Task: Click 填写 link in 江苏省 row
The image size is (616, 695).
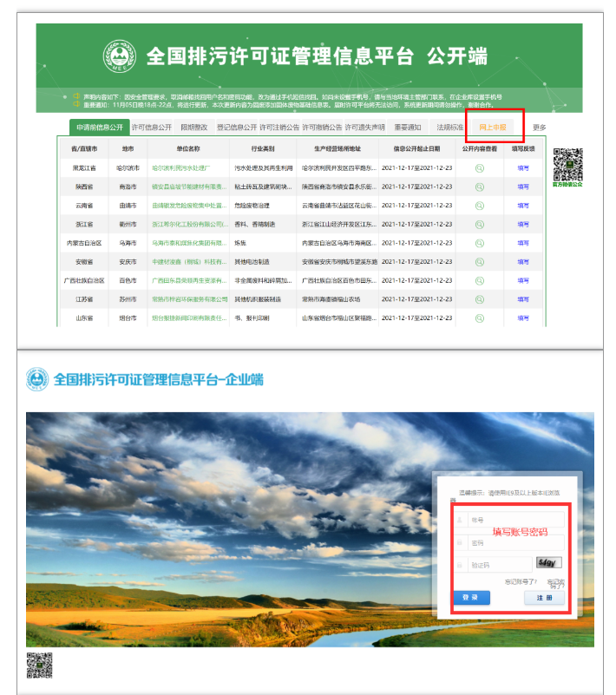Action: point(523,299)
